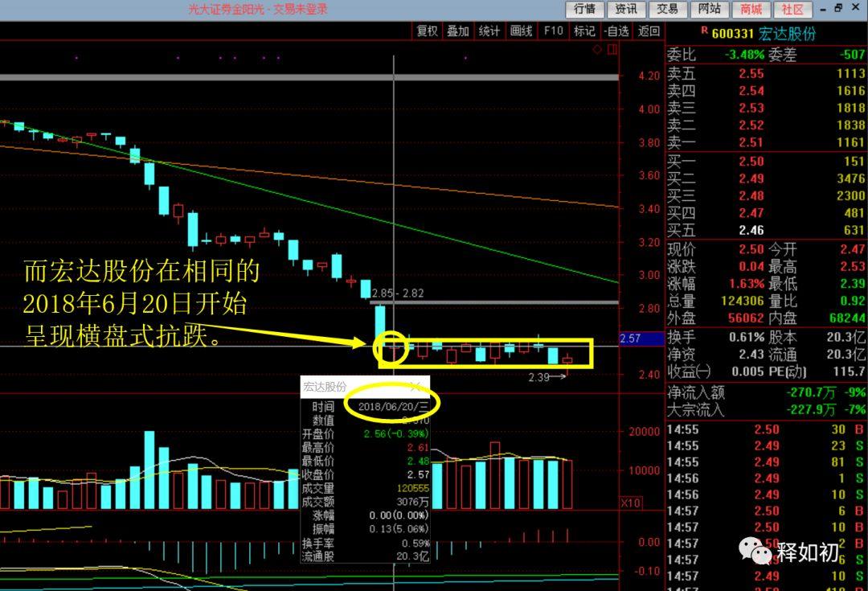Click the 成交量 value 120555 in popup
The width and height of the screenshot is (868, 591).
point(412,489)
